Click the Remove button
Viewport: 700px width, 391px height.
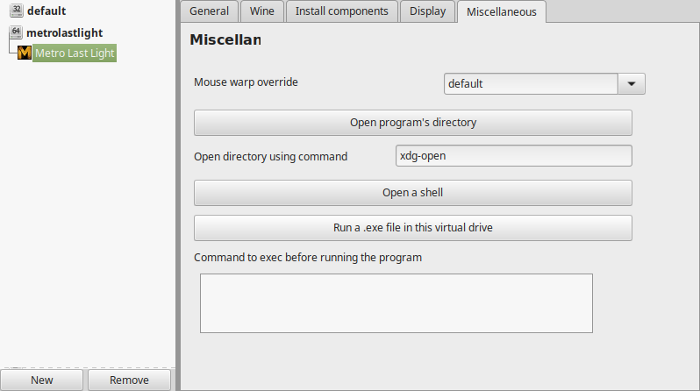(129, 380)
